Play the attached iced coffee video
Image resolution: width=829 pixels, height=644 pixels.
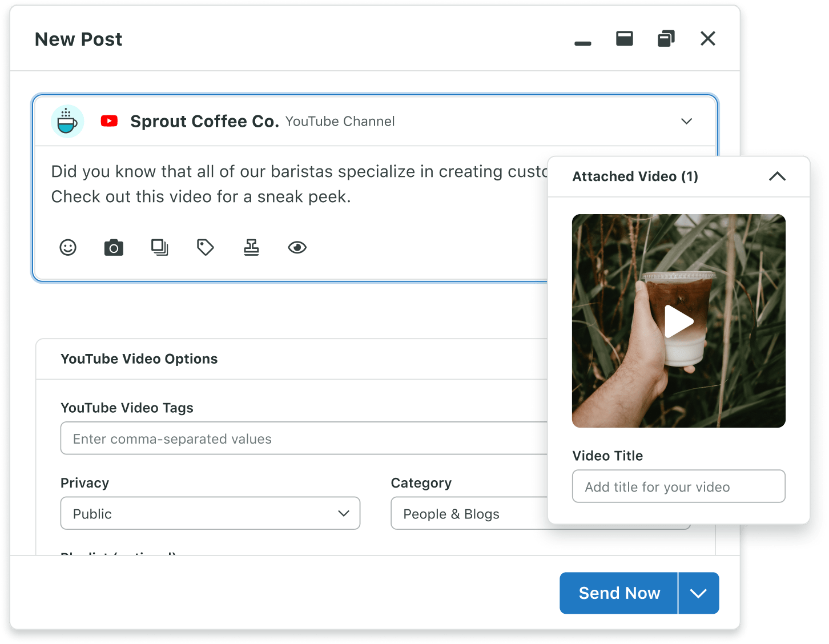[x=678, y=321]
